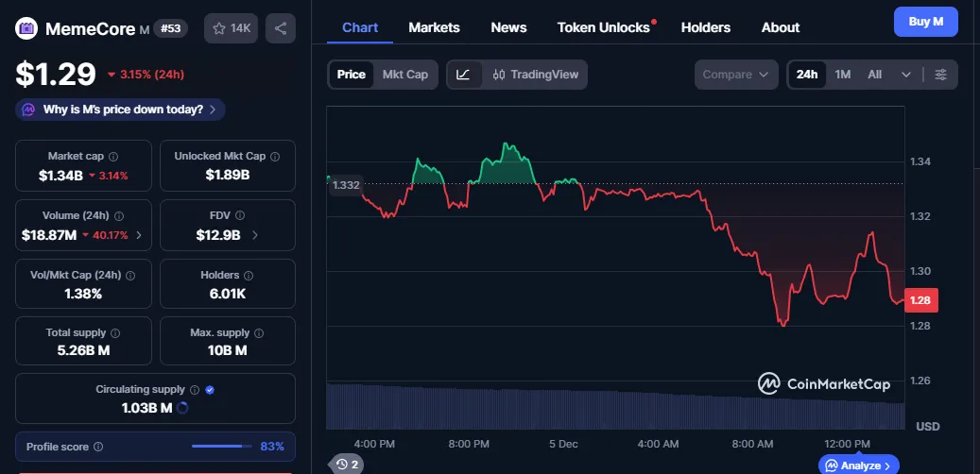Click the 5 Dec date axis label

(564, 444)
